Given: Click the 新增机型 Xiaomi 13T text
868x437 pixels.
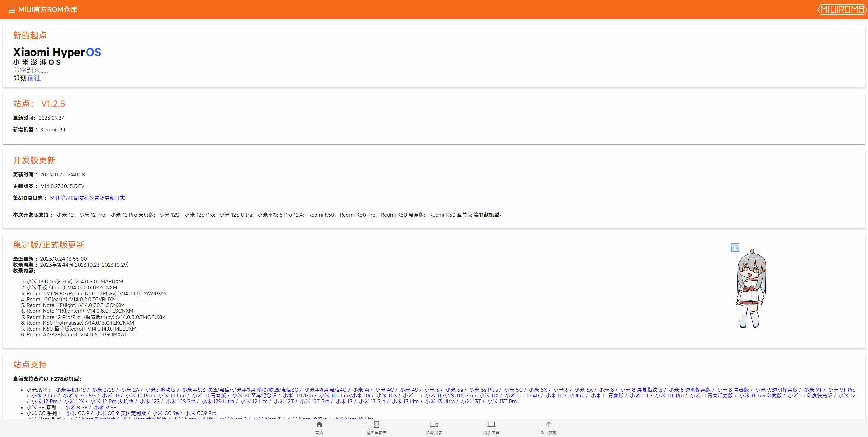Looking at the screenshot, I should coord(39,130).
